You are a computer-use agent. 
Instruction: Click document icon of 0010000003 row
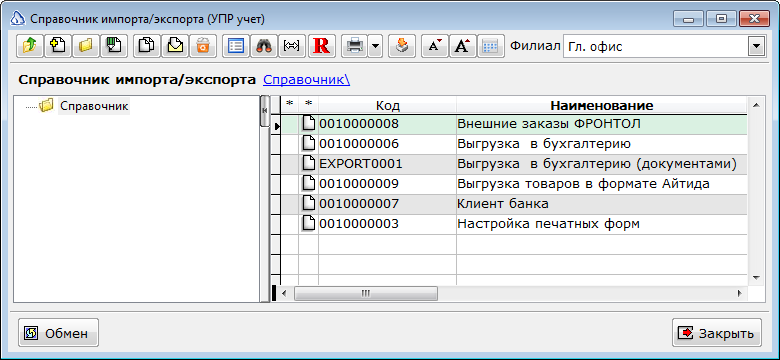click(309, 223)
